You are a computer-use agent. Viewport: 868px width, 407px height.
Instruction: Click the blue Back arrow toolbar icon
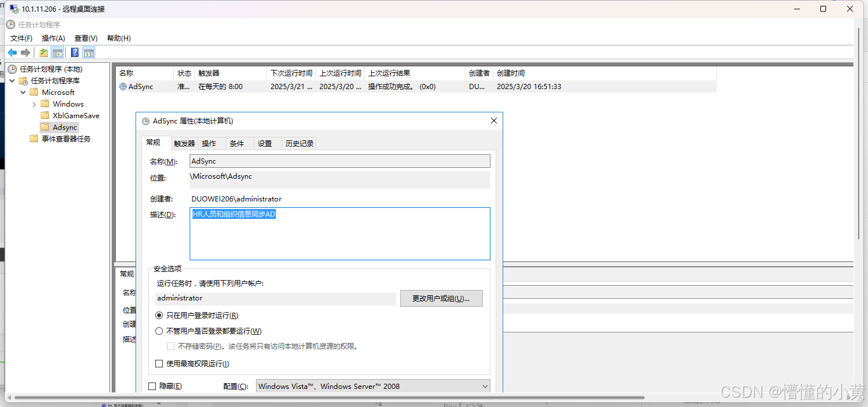12,53
